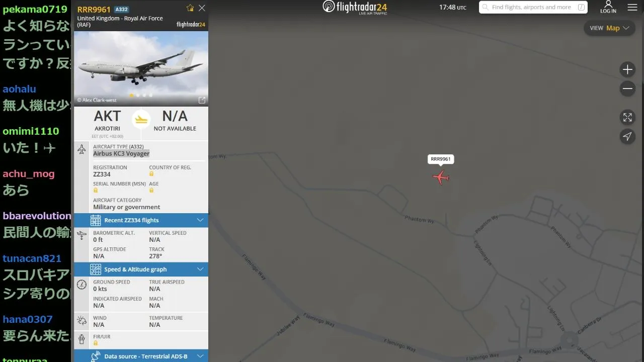Click the locked Country of Reg. padlock
Viewport: 644px width, 362px height.
(x=151, y=174)
